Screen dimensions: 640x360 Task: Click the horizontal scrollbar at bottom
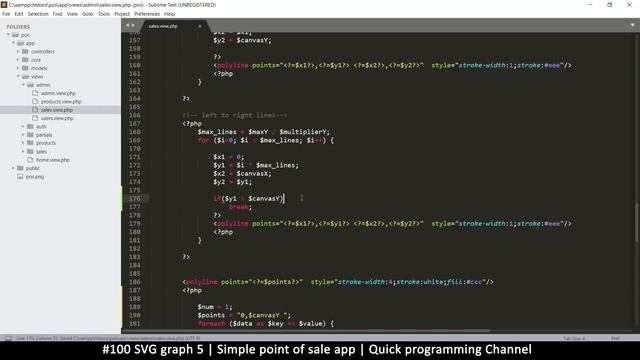tap(306, 331)
